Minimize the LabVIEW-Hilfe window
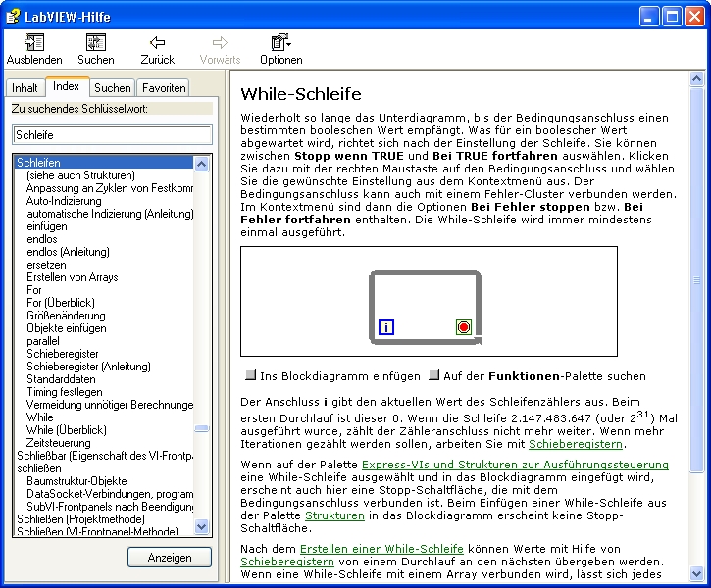The height and width of the screenshot is (588, 711). click(x=649, y=17)
